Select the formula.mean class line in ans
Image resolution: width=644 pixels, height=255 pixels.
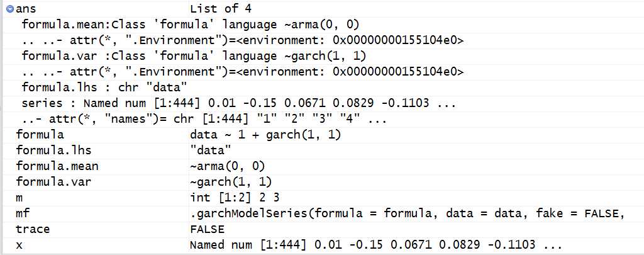click(x=191, y=25)
